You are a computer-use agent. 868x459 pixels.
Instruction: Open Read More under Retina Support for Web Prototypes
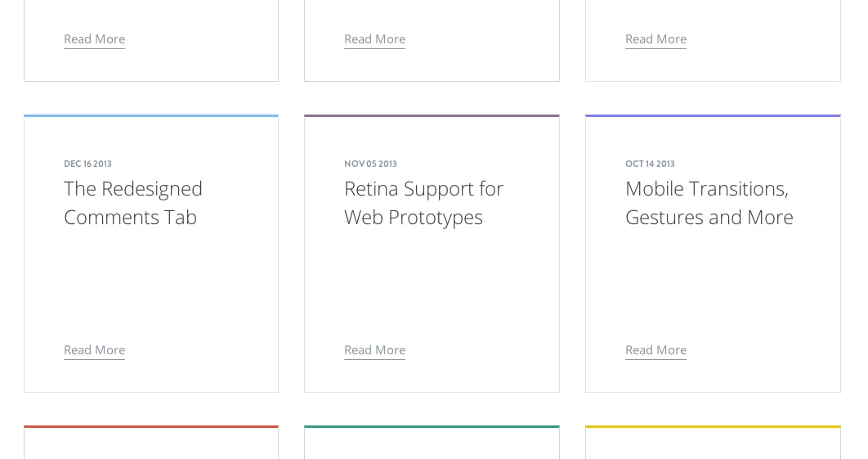[374, 350]
